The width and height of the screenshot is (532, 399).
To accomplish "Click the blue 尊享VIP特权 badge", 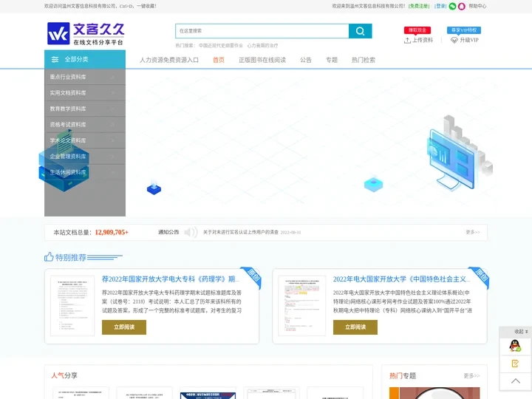I will point(464,30).
